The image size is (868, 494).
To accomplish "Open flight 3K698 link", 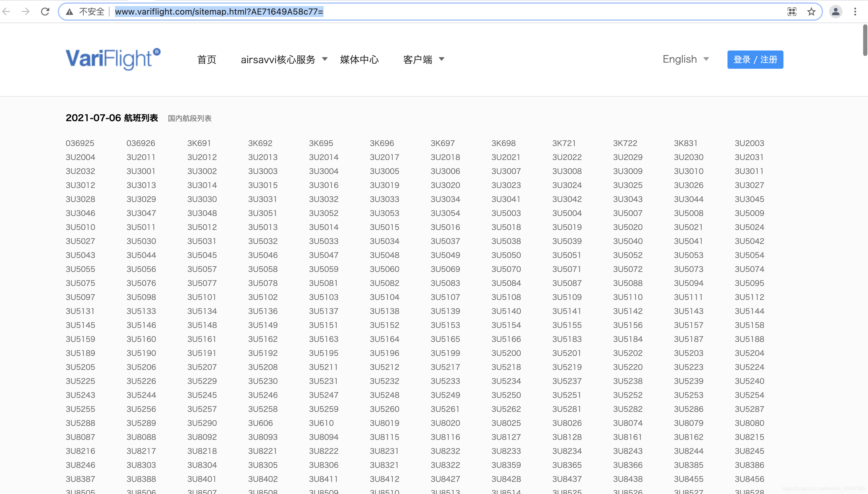I will pos(503,143).
